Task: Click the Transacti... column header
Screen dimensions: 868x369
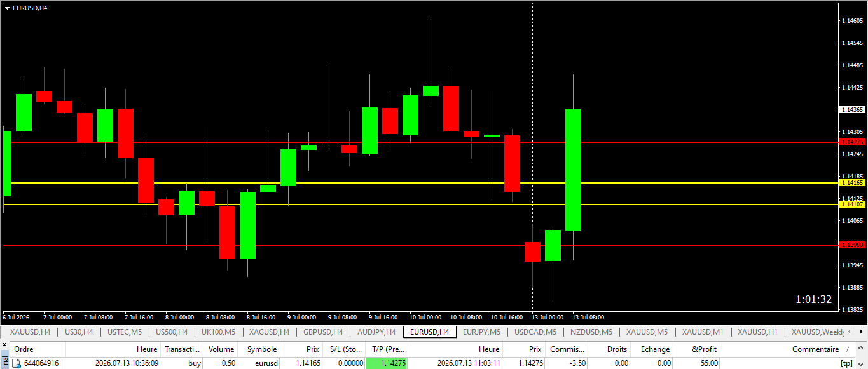Action: pos(183,349)
